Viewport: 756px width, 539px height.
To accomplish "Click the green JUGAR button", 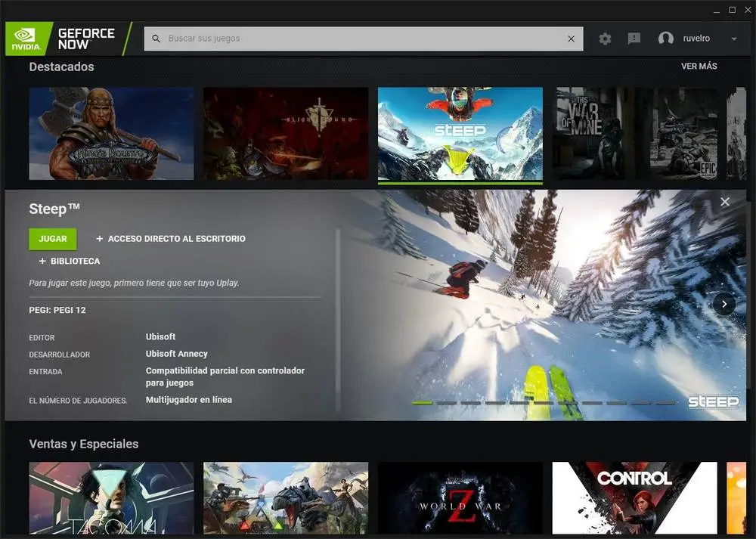I will [x=53, y=239].
